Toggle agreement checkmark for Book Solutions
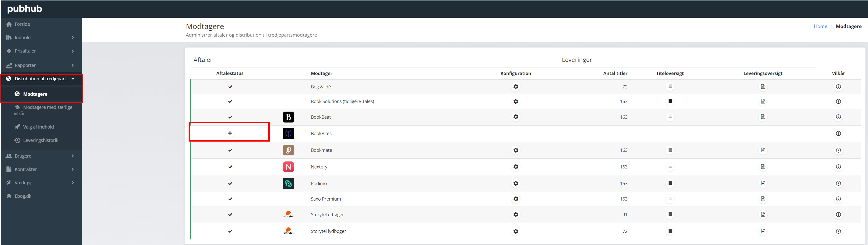 coord(230,101)
